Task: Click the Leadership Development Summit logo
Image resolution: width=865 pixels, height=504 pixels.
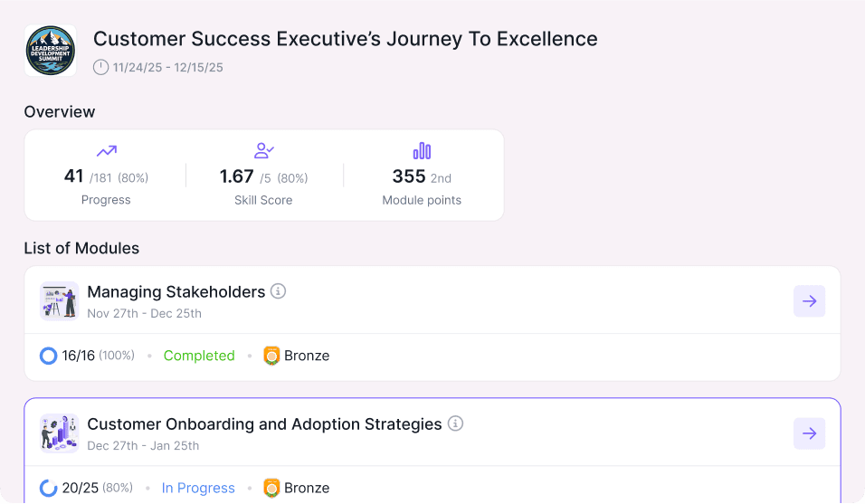Action: pyautogui.click(x=51, y=51)
